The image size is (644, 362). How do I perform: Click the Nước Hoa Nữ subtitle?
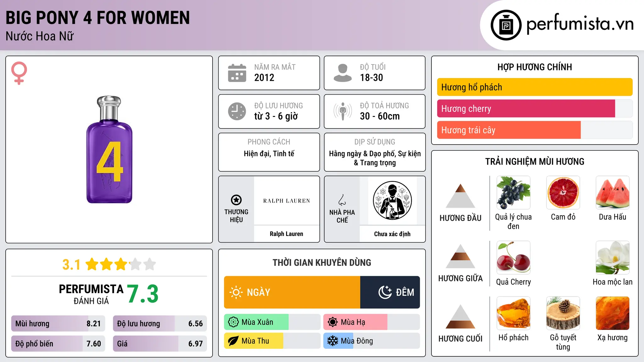click(40, 36)
